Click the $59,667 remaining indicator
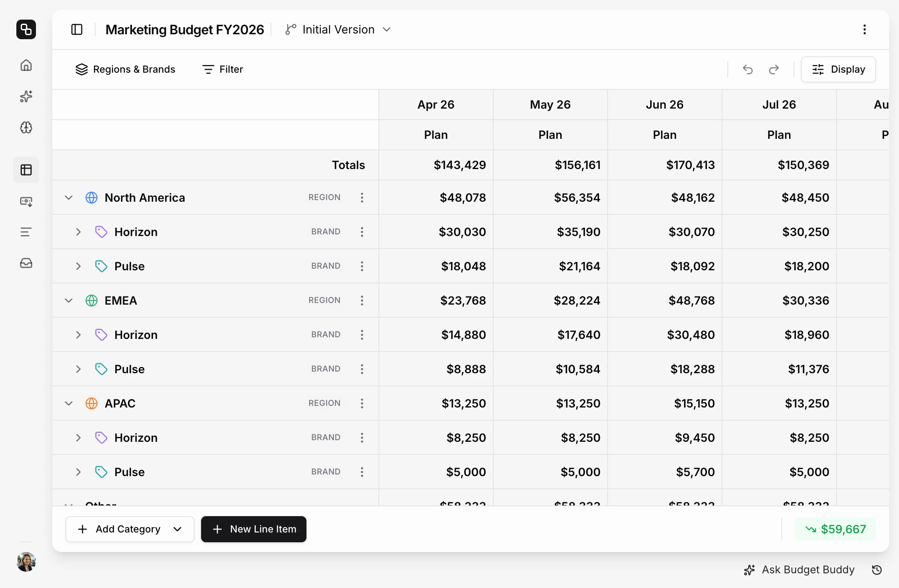 (x=836, y=529)
